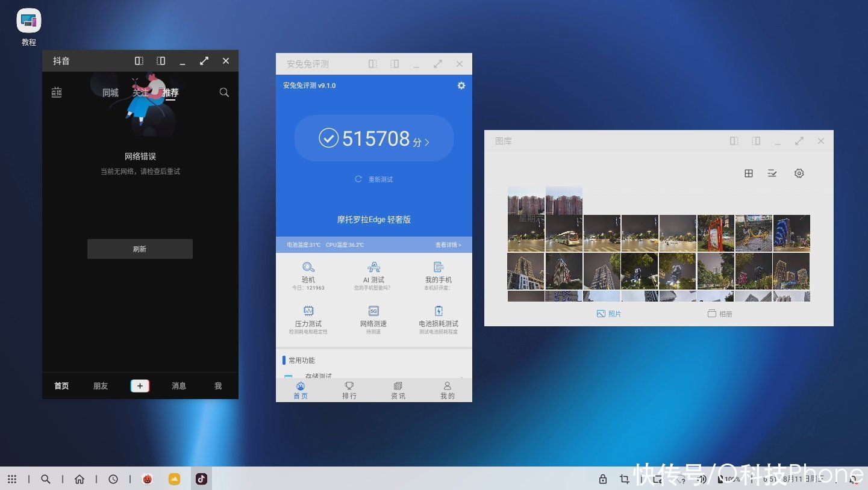Screen dimensions: 868x490
Task: Open 电池损耗测试 battery wear test
Action: pyautogui.click(x=439, y=320)
